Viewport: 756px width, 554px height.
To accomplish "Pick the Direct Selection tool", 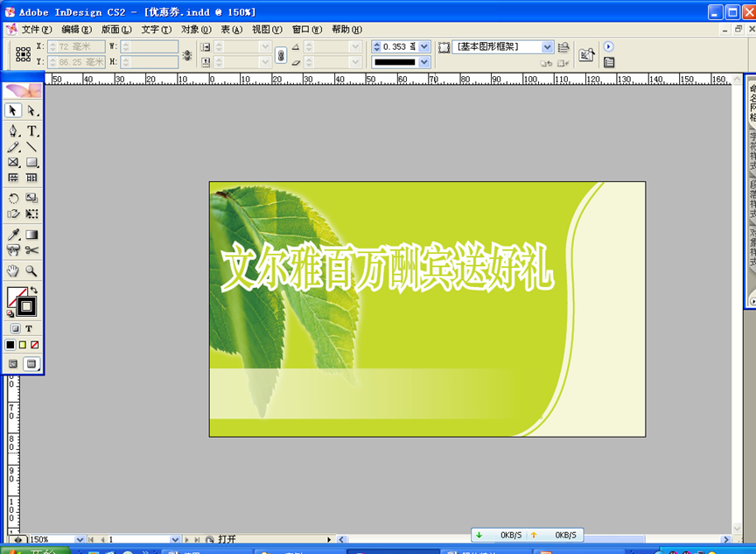I will coord(31,111).
